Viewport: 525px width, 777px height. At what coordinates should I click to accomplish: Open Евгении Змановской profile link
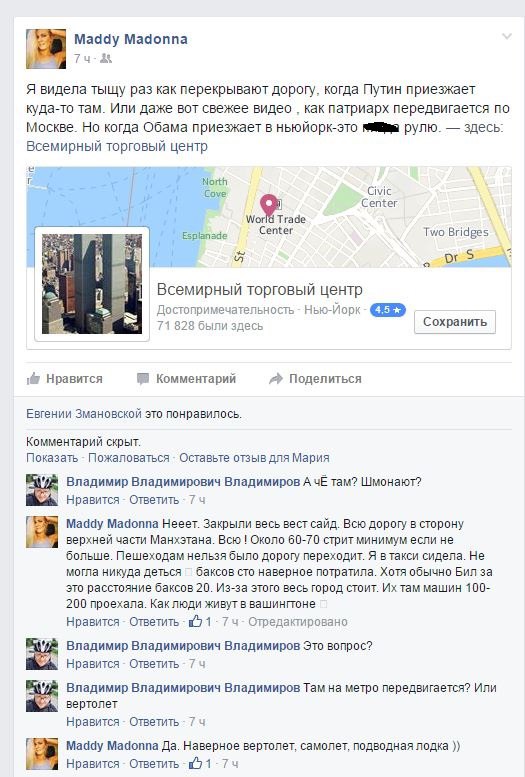(84, 414)
